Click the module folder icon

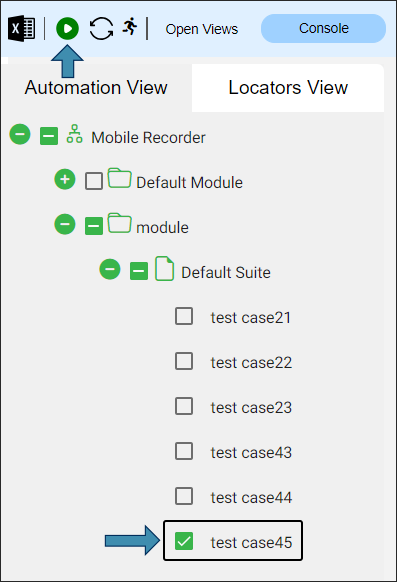coord(119,223)
